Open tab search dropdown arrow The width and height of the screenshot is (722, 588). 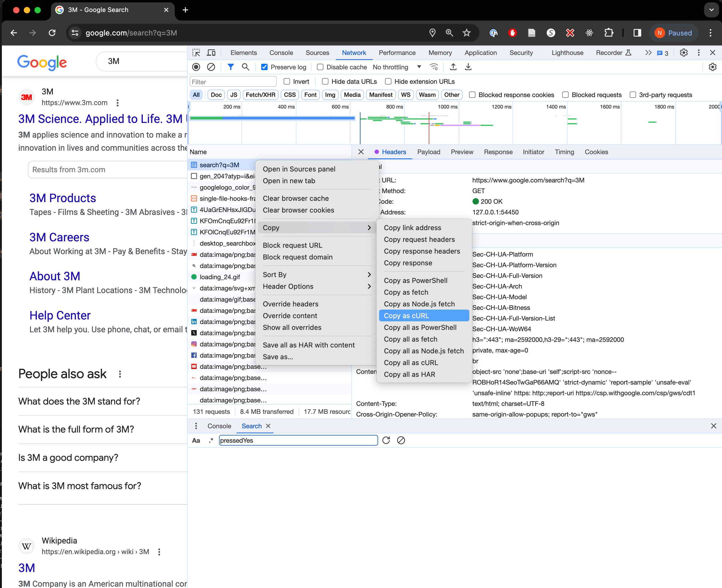(x=711, y=10)
